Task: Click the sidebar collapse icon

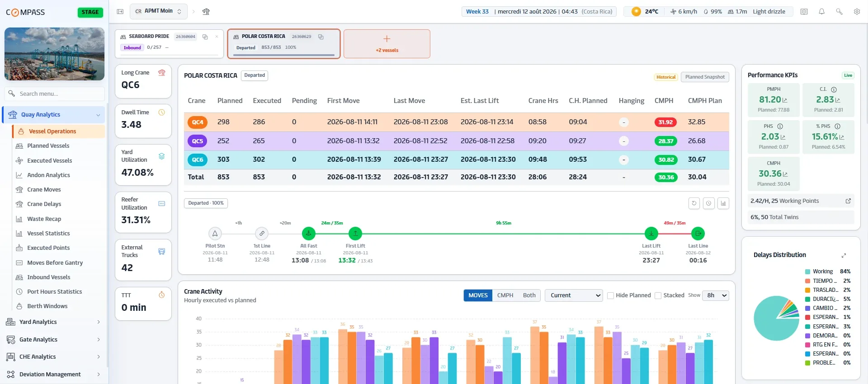Action: [120, 12]
